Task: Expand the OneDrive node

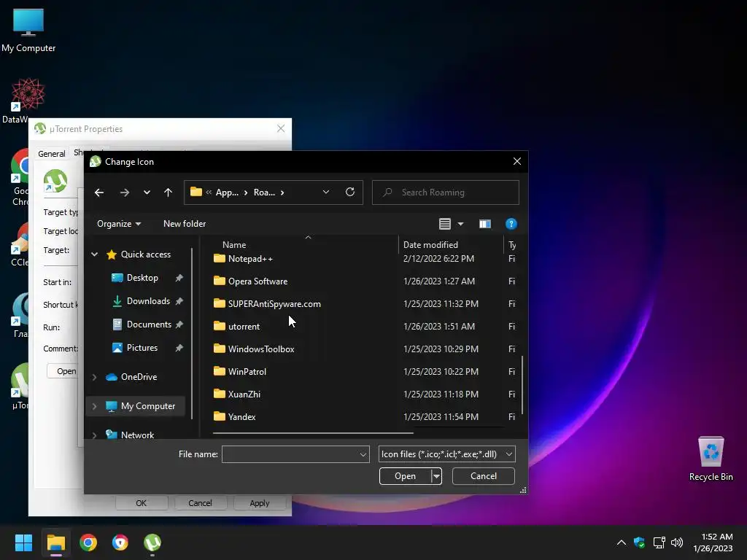Action: 94,377
